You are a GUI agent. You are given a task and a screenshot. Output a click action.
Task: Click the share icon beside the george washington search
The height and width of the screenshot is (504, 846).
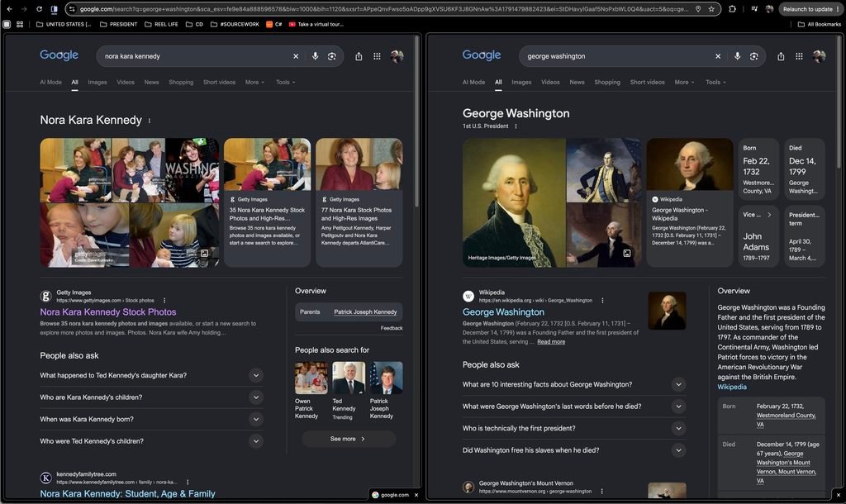click(781, 56)
